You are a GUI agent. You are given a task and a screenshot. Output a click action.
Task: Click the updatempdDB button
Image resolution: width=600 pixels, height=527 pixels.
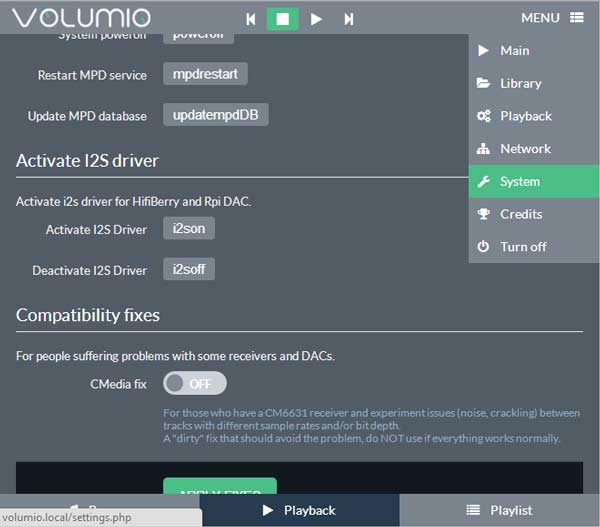(215, 115)
